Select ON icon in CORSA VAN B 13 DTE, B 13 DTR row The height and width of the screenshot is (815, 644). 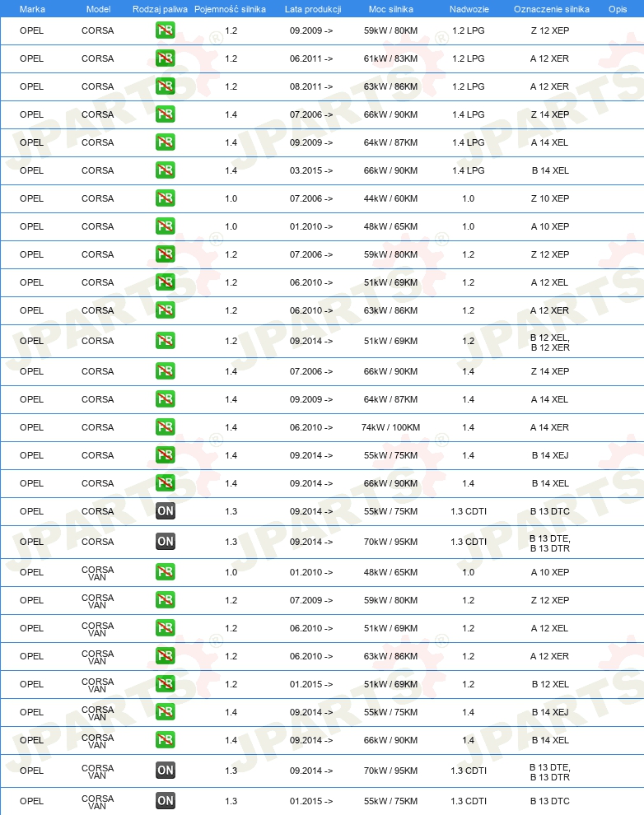[166, 771]
